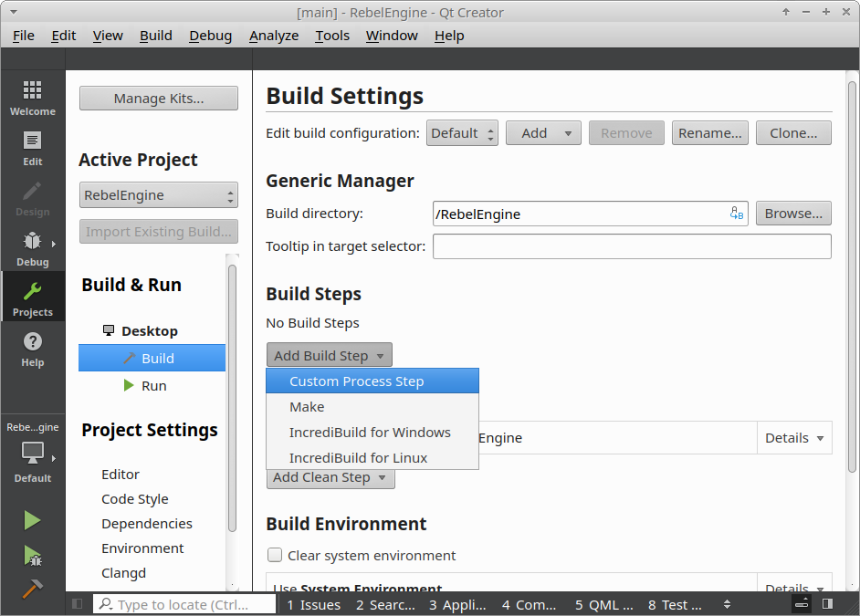This screenshot has width=860, height=616.
Task: Open the Add Clean Step dropdown
Action: tap(330, 477)
